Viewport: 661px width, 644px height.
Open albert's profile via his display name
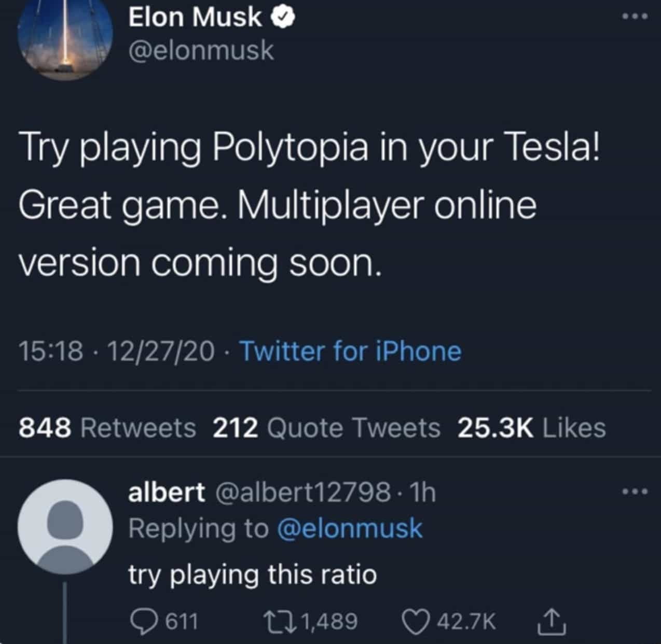coord(167,492)
